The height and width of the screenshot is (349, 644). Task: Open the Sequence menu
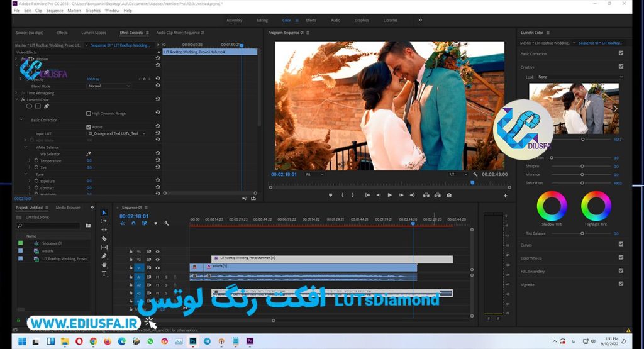55,11
